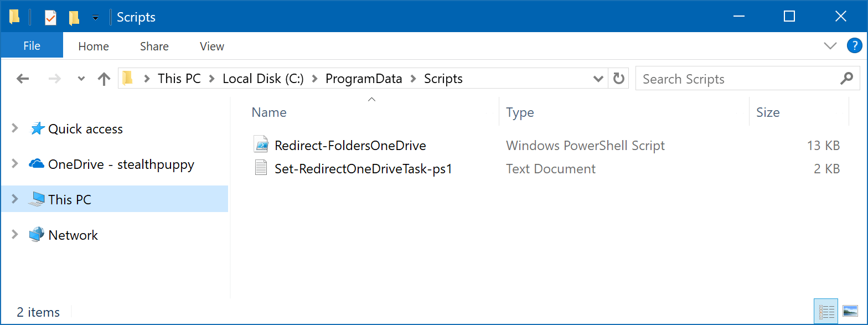Switch to Large icons view
Viewport: 868px width, 325px height.
tap(850, 311)
